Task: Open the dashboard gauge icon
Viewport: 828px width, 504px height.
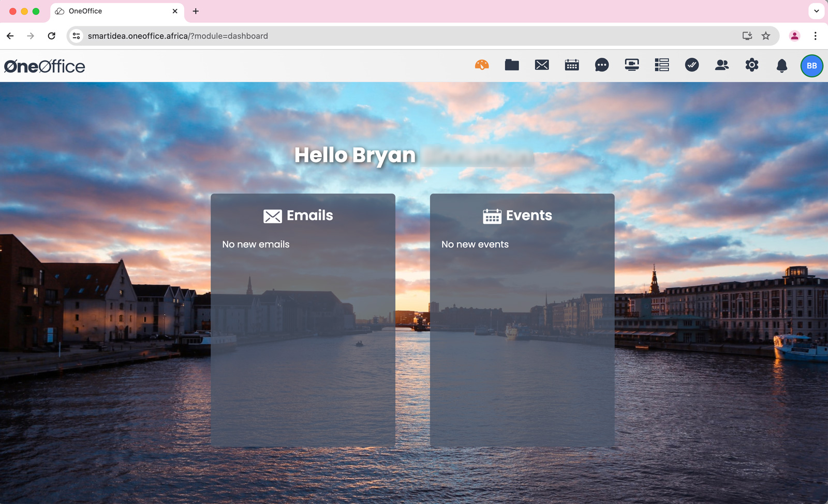Action: pos(482,65)
